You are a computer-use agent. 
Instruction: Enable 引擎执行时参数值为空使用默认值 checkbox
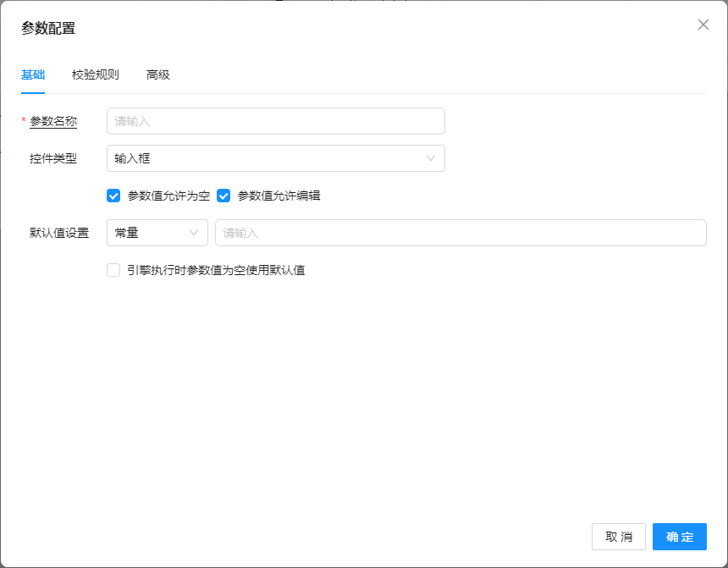(113, 270)
